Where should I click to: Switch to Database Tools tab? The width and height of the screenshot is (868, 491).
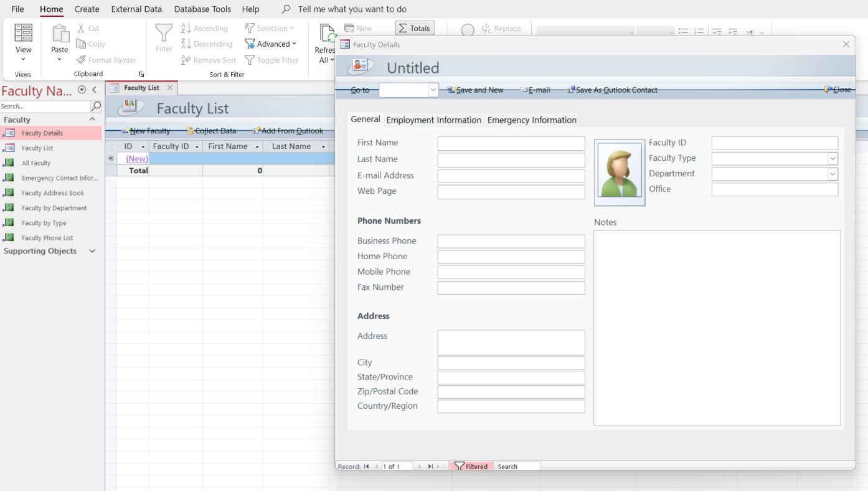[202, 9]
